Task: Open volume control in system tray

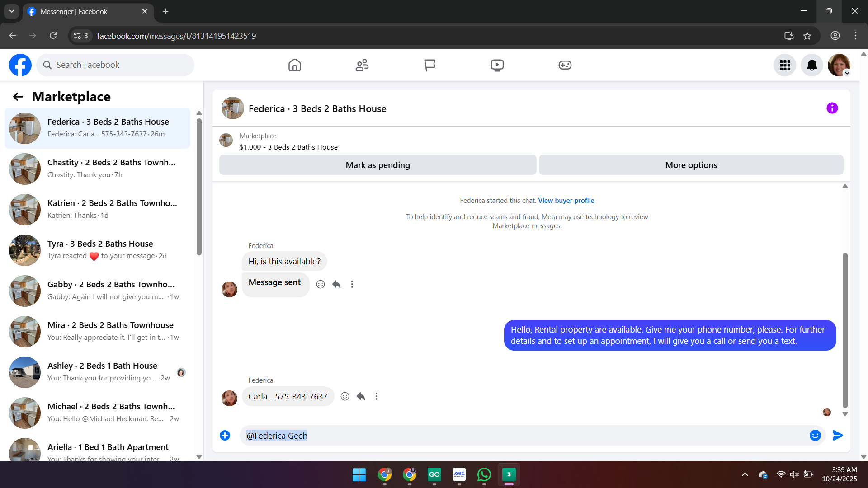Action: [794, 474]
